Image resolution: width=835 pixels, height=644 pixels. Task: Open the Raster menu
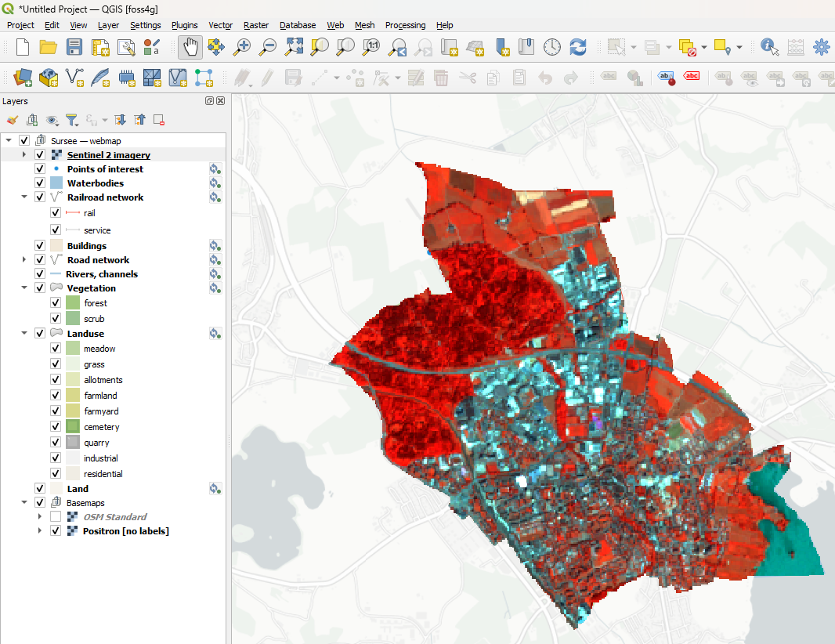(255, 25)
